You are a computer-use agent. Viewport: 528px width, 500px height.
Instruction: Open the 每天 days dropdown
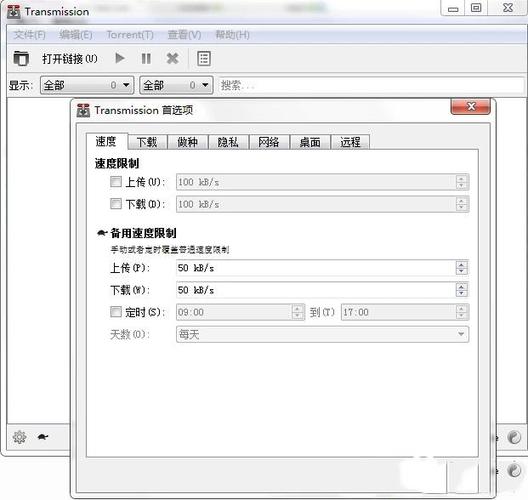click(322, 334)
